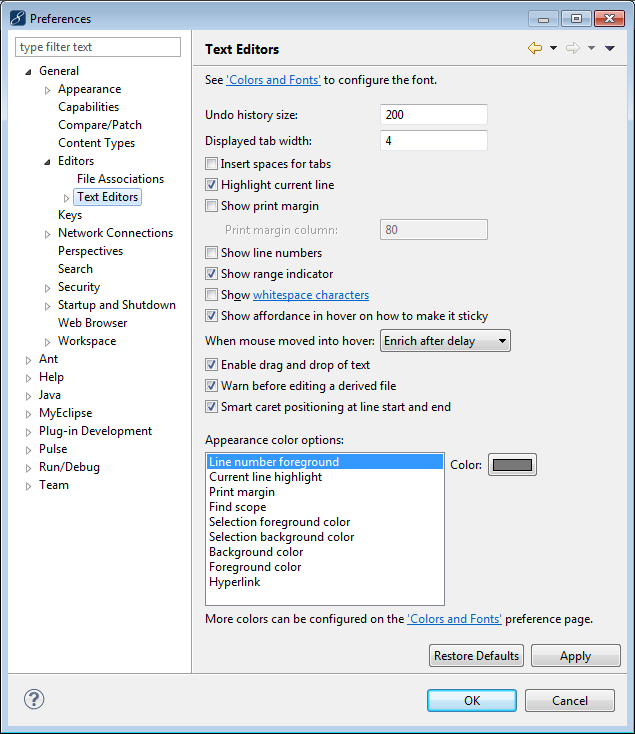Open the whitespace characters link
Viewport: 635px width, 734px height.
click(x=311, y=295)
